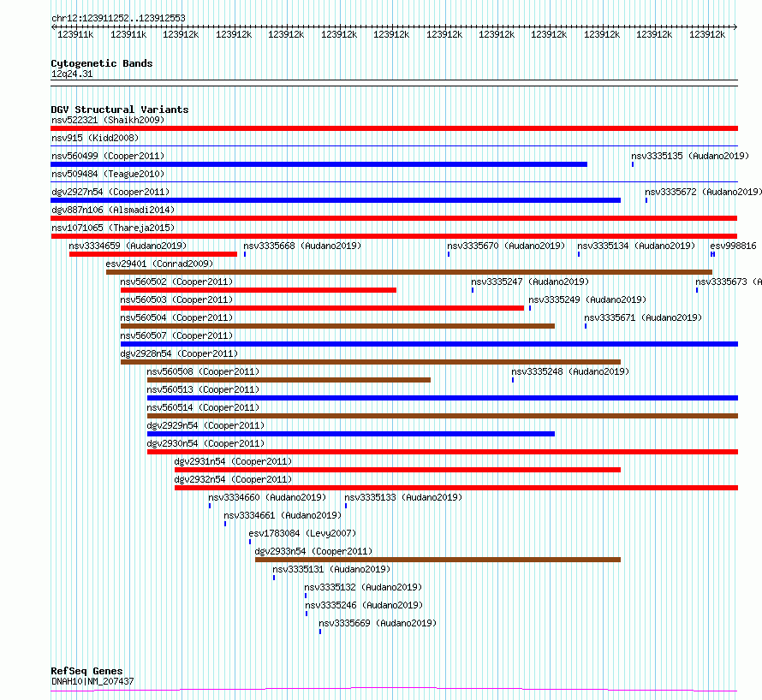Click the nsv3334659 (Audano2019) label
The height and width of the screenshot is (700, 762).
(x=128, y=246)
